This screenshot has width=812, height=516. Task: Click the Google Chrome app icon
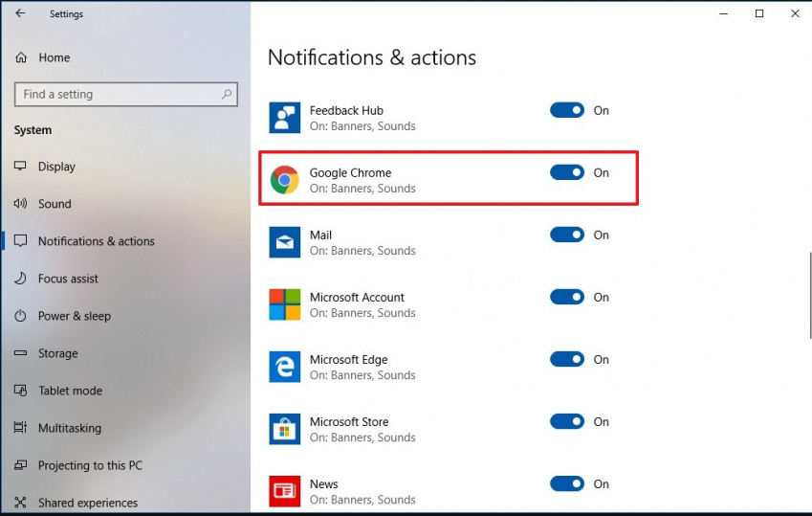pos(284,180)
